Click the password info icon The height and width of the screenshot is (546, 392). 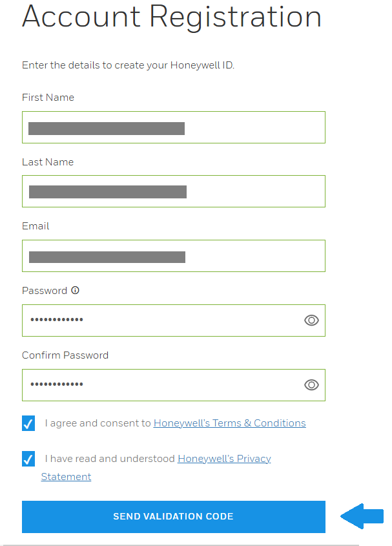pos(75,290)
